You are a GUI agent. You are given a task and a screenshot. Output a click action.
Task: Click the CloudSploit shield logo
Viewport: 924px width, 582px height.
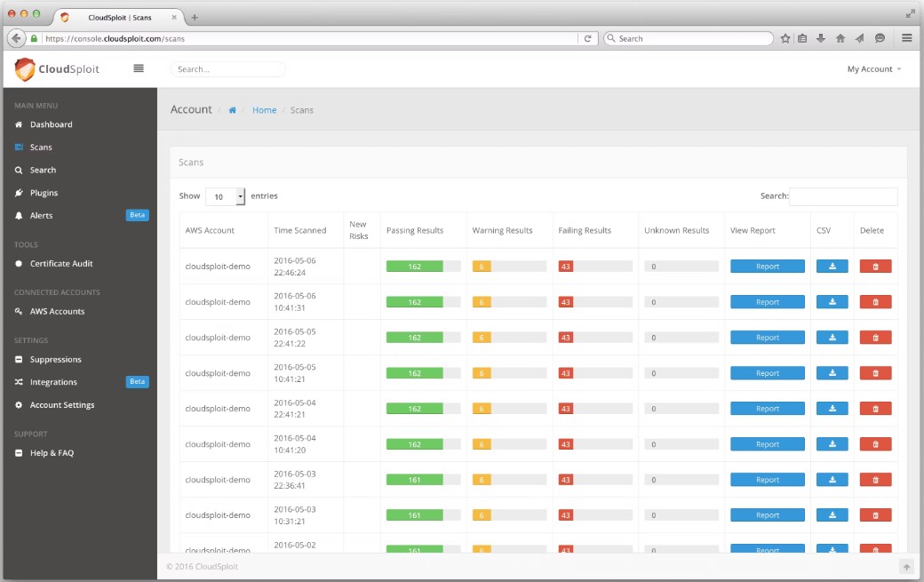tap(25, 69)
